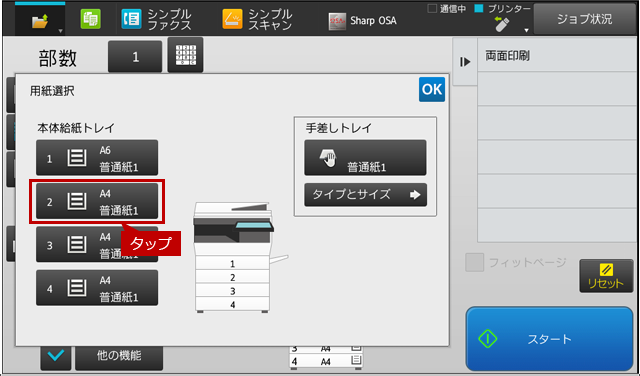Open ジョブ状況 job status
This screenshot has height=376, width=640.
[584, 19]
